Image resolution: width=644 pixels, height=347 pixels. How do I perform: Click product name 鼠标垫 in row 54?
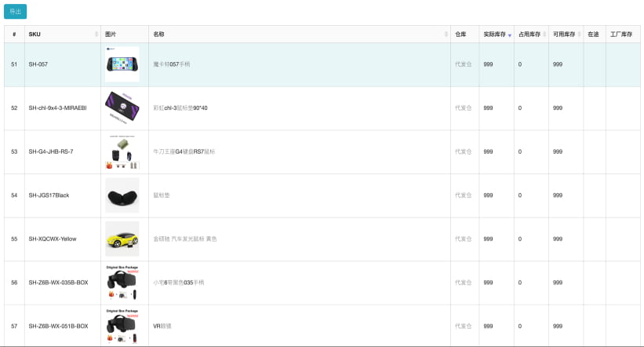(x=162, y=195)
